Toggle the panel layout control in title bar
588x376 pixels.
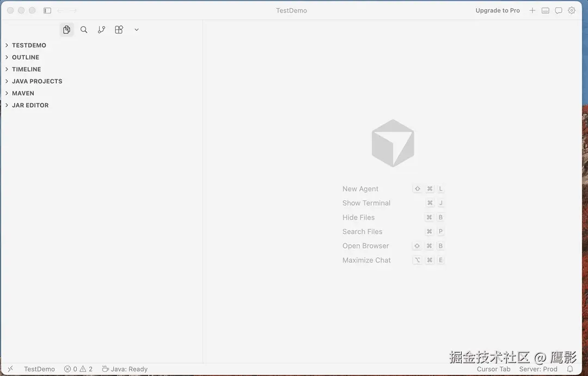click(x=545, y=10)
